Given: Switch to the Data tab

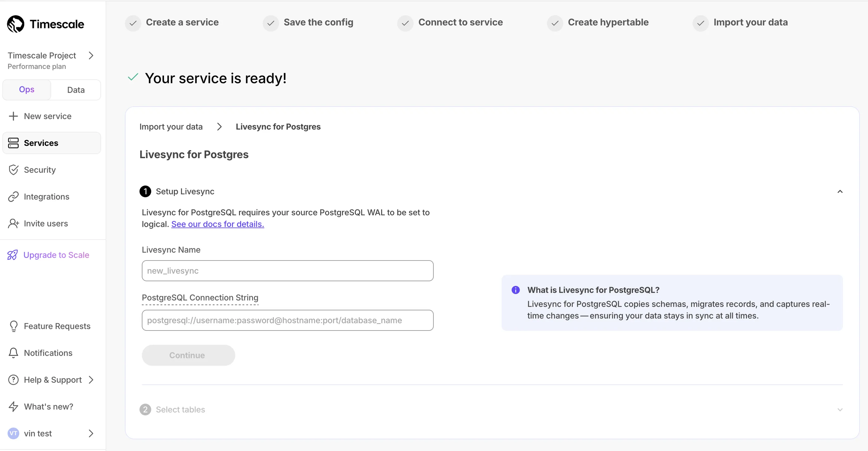Looking at the screenshot, I should [76, 90].
